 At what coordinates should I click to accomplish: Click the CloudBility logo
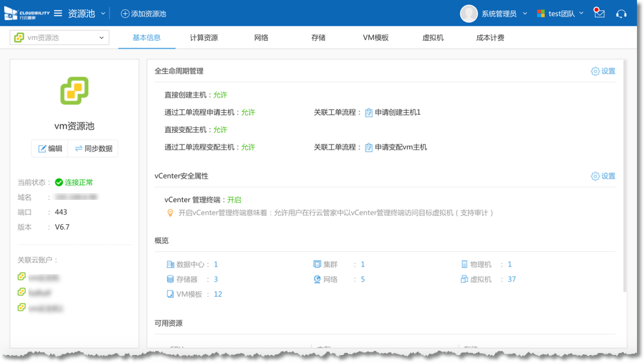point(27,14)
